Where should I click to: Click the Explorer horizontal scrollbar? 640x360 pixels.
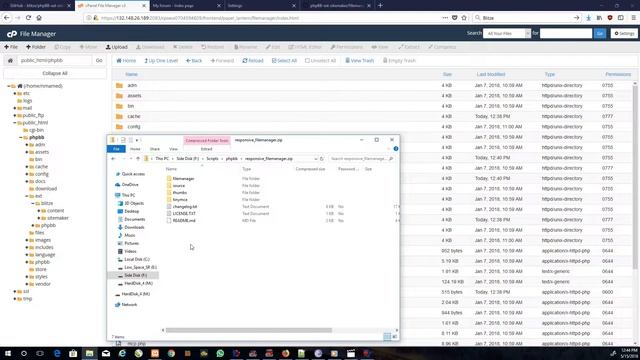pyautogui.click(x=249, y=330)
